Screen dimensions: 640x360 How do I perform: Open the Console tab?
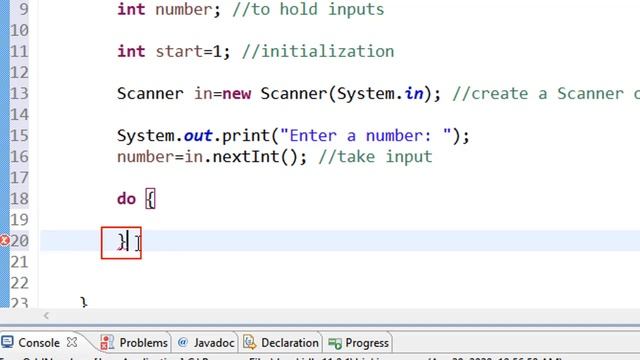coord(39,343)
